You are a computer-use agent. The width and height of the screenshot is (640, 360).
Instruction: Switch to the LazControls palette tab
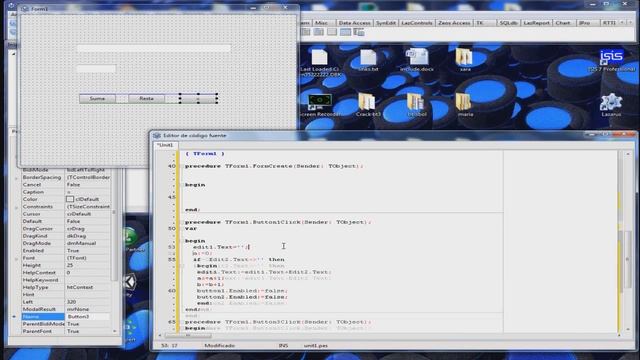[417, 23]
